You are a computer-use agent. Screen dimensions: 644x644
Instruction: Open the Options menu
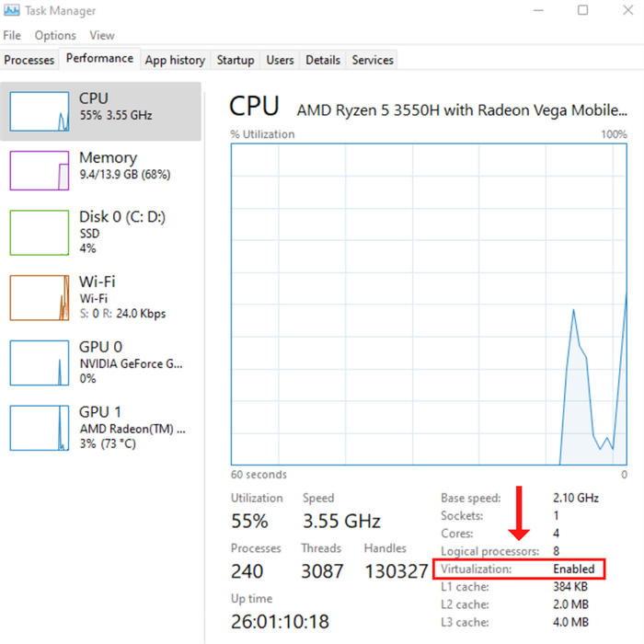click(55, 35)
